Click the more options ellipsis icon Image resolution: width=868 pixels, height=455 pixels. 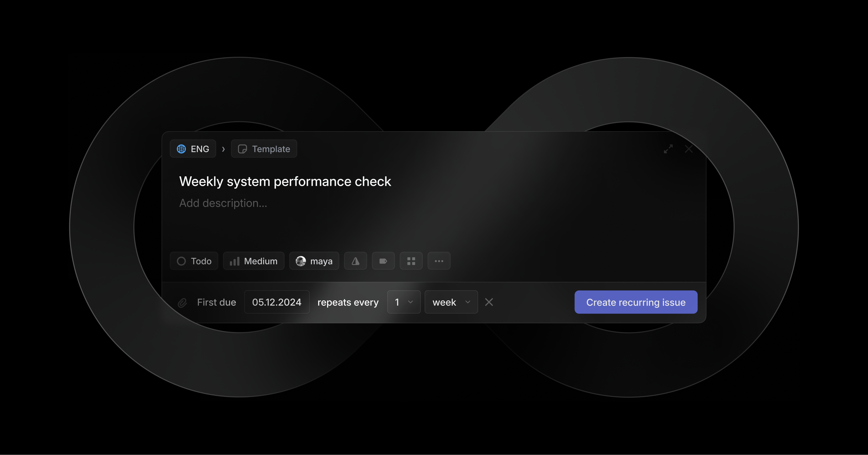tap(439, 261)
